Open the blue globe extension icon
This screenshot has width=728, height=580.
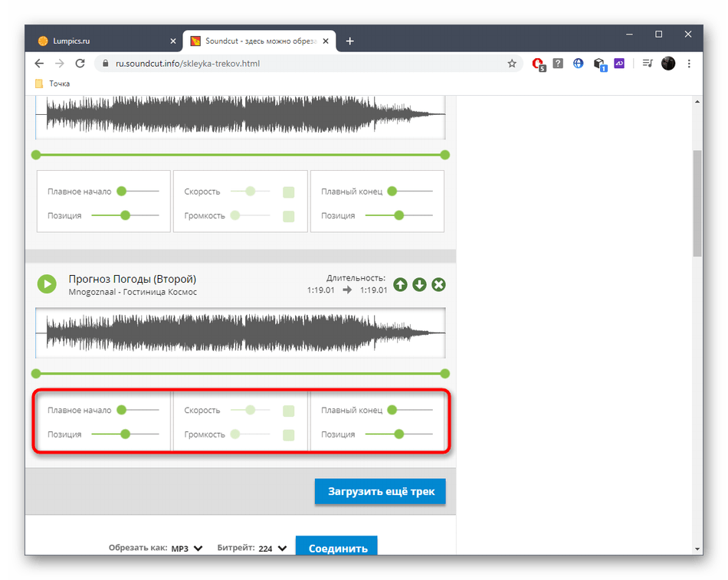(578, 63)
